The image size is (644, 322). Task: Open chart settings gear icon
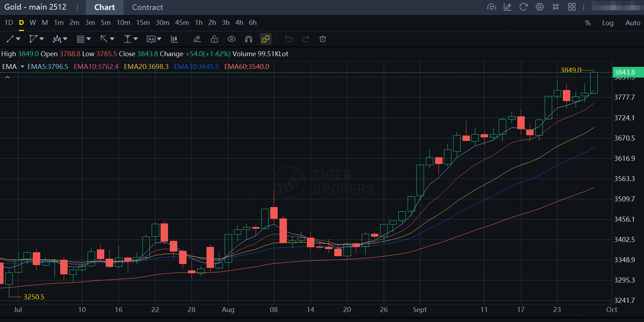click(x=539, y=7)
